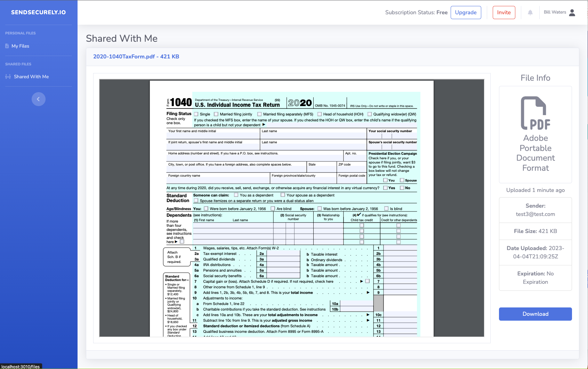Click 'Your social security number' field
This screenshot has width=588, height=369.
(x=392, y=136)
